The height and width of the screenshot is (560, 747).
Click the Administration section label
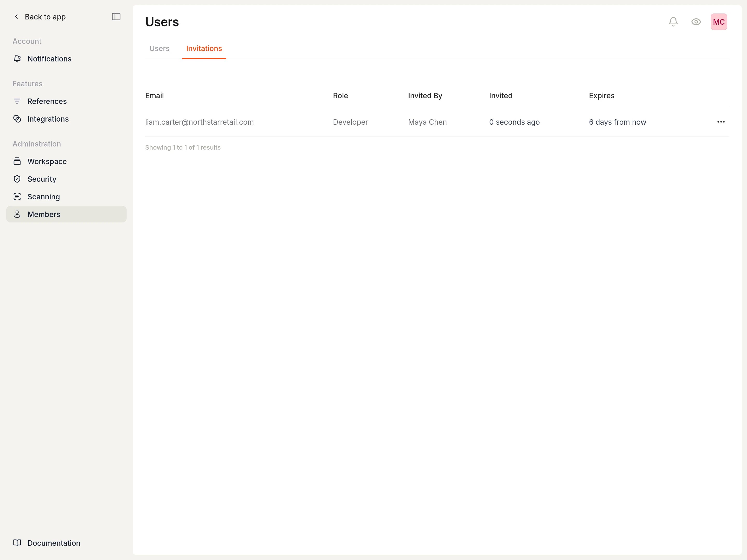(x=37, y=144)
